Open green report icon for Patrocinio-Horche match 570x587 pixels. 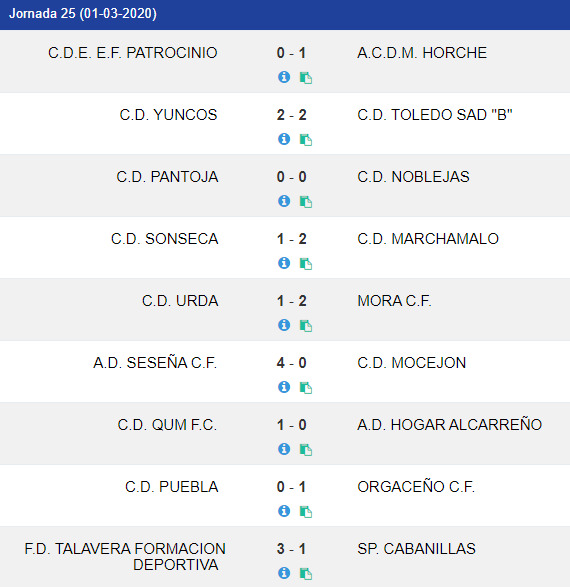click(306, 78)
